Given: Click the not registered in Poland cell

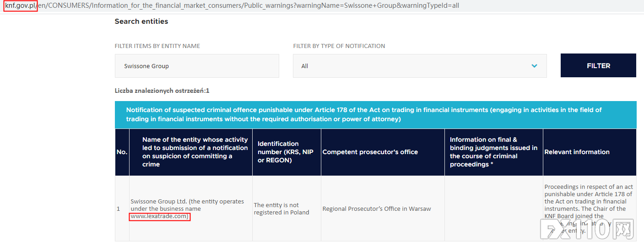Looking at the screenshot, I should tap(281, 209).
